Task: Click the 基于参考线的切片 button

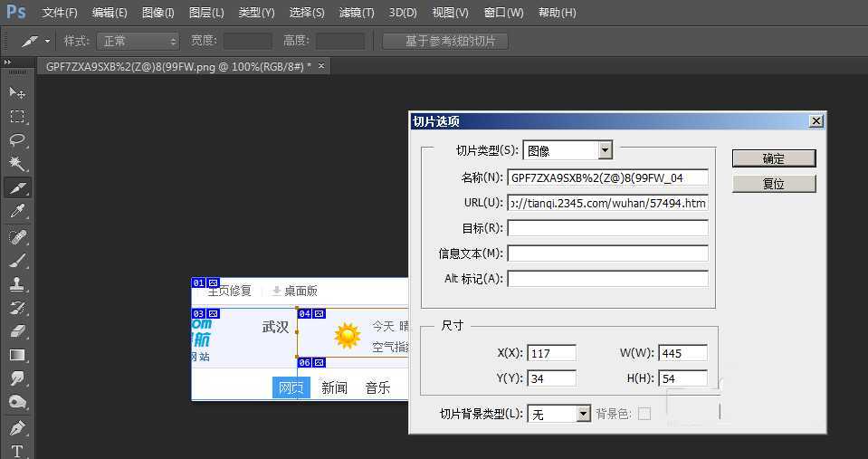Action: (444, 42)
